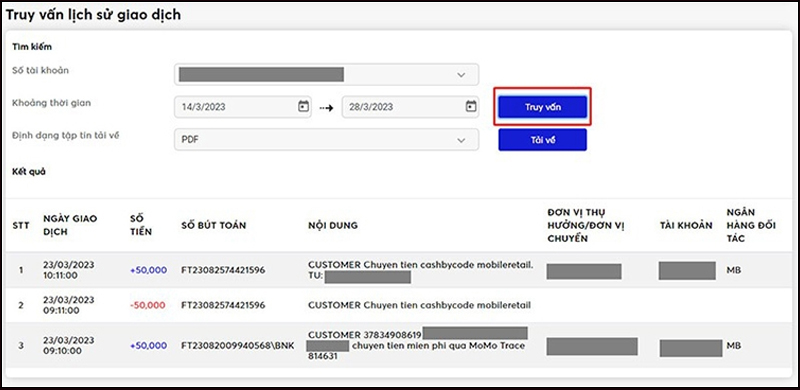Click the SỐ BÚT TOÁN column header
Screen dimensions: 800x390
[x=214, y=225]
